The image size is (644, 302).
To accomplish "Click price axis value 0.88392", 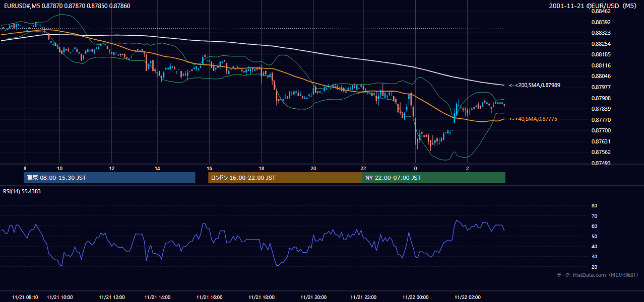I will pos(601,22).
